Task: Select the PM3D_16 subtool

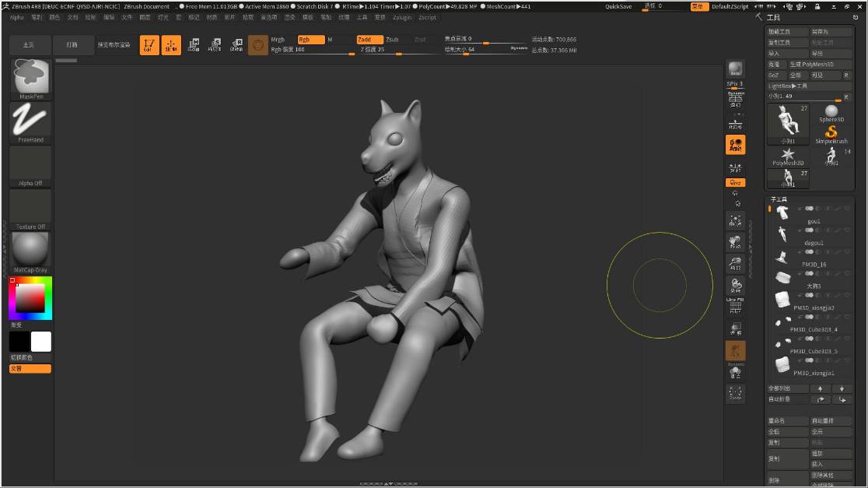Action: point(811,258)
